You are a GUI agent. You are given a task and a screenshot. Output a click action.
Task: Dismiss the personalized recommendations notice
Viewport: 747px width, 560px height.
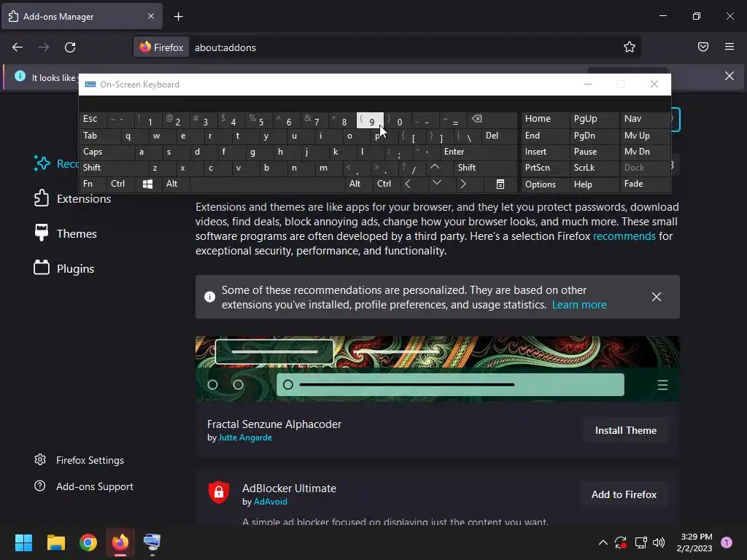pos(656,297)
